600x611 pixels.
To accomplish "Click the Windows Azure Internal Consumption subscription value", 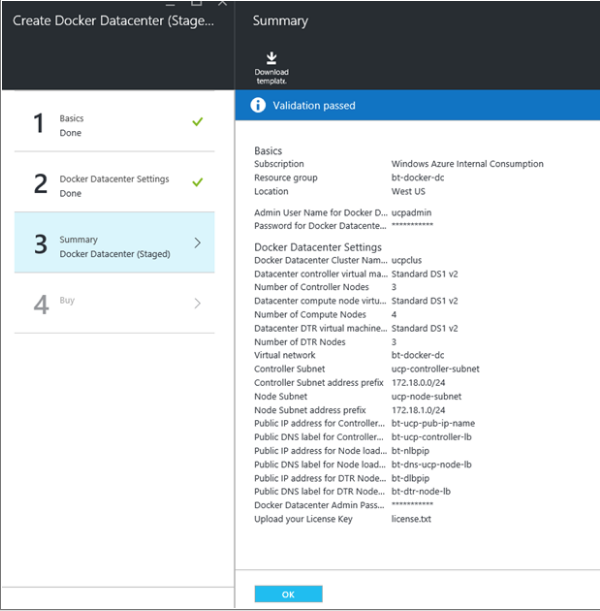I will pos(467,164).
